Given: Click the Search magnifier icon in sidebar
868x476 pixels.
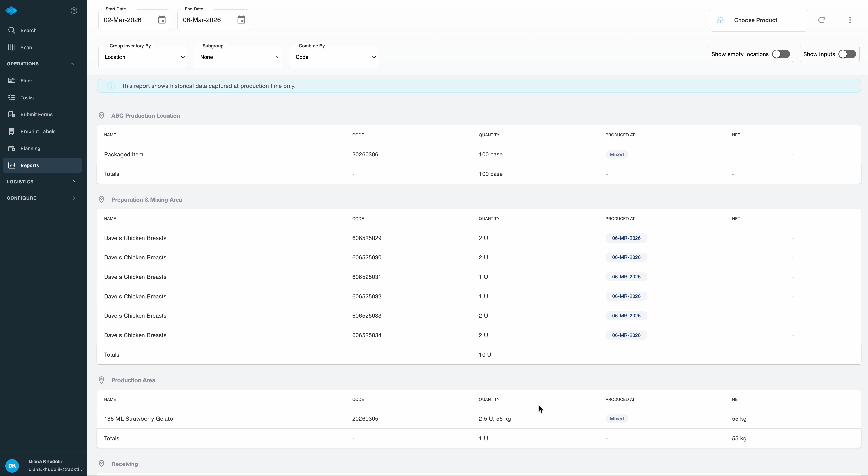Looking at the screenshot, I should (x=12, y=30).
